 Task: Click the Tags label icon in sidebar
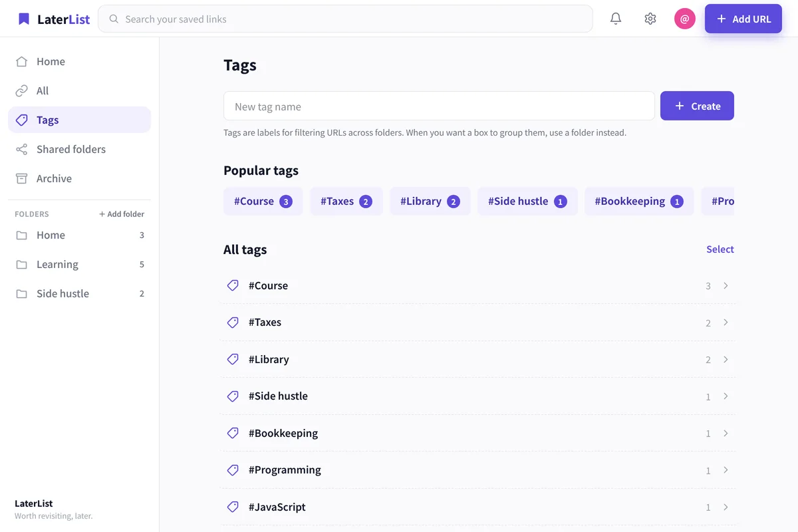[22, 120]
